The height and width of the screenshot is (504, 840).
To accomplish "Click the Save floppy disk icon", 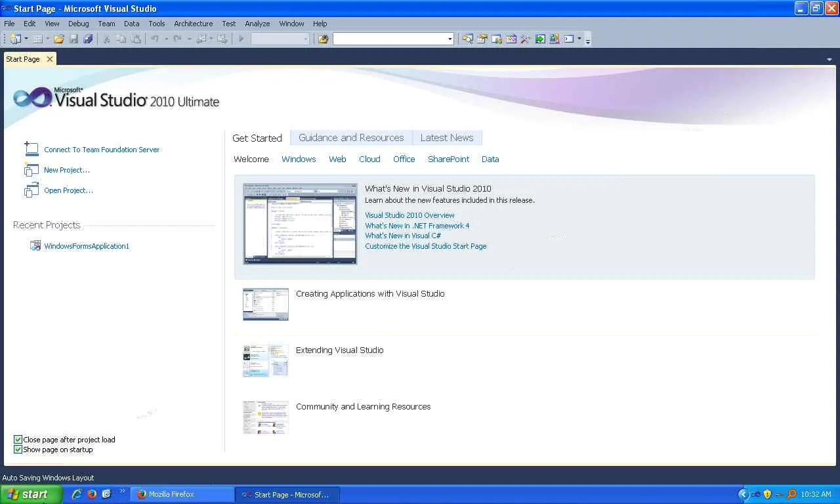I will 73,39.
